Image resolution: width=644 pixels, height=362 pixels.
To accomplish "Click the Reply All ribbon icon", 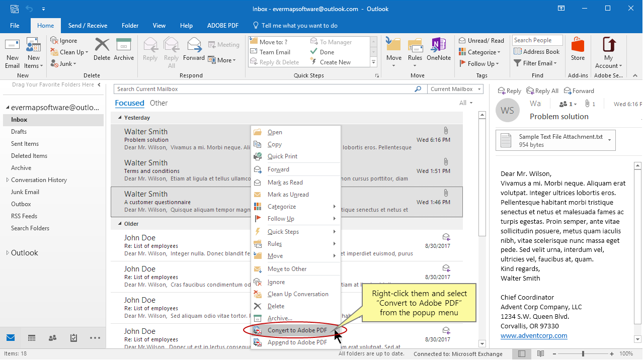I will pos(172,45).
